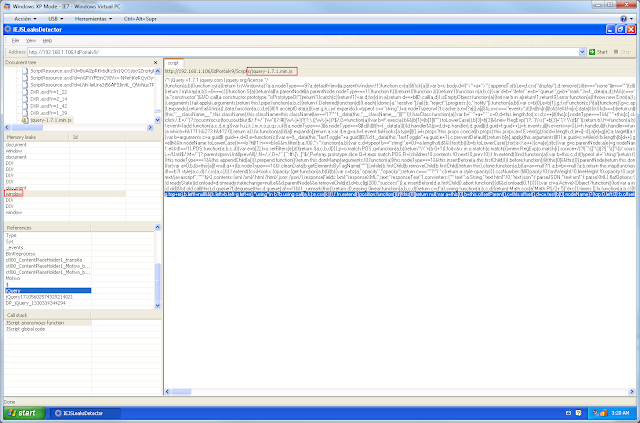Select DXR.axd?r=1_39 tree item
Viewport: 640px width, 423px height.
pos(48,113)
